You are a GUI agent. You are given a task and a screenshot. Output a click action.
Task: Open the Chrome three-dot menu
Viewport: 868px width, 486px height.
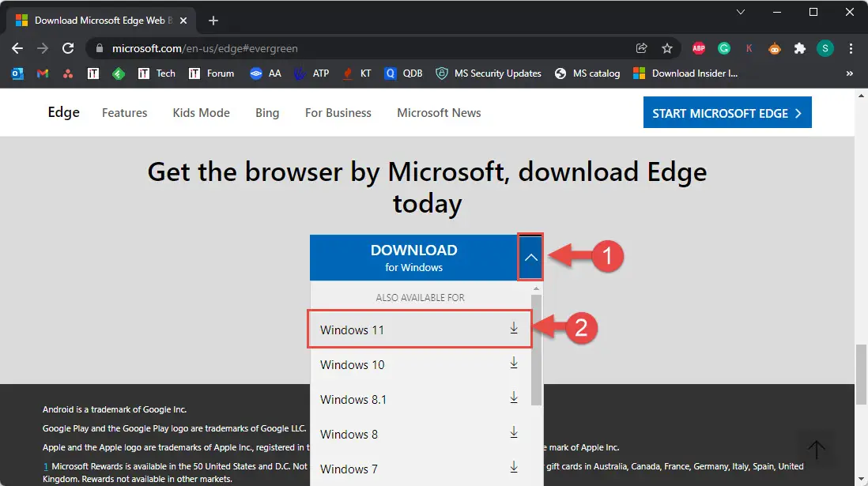pyautogui.click(x=851, y=48)
